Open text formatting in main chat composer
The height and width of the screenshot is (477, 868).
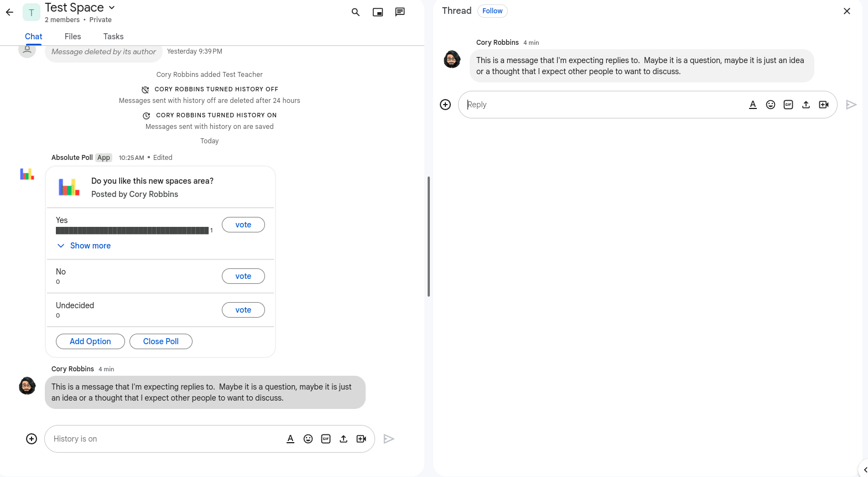tap(290, 439)
